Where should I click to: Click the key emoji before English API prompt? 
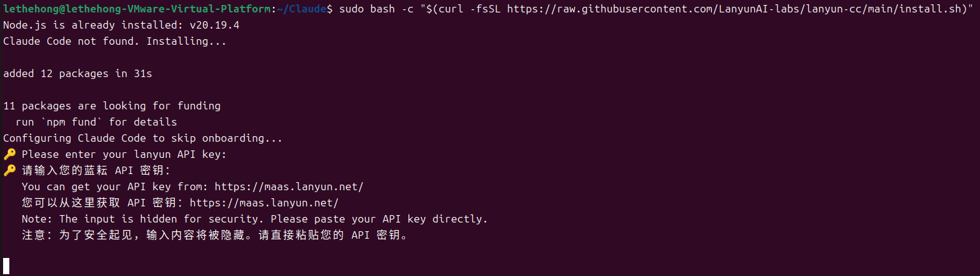[9, 154]
